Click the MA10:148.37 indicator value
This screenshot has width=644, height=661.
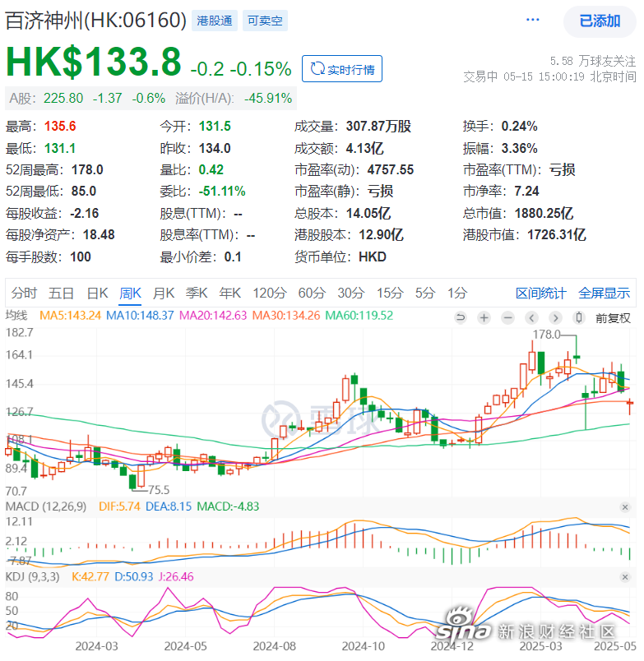[140, 316]
